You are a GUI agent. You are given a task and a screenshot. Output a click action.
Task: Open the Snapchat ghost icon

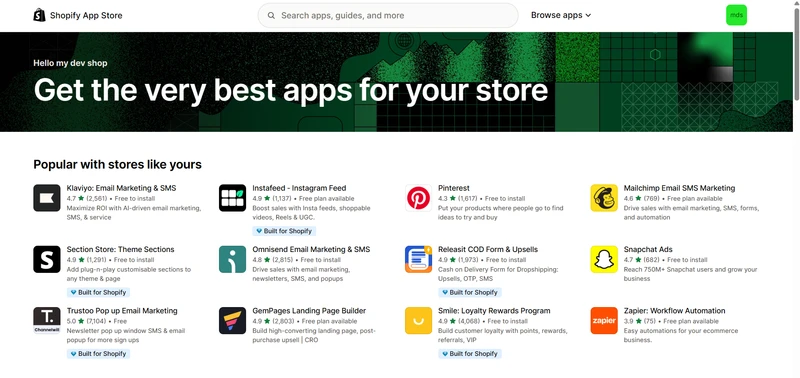point(604,259)
